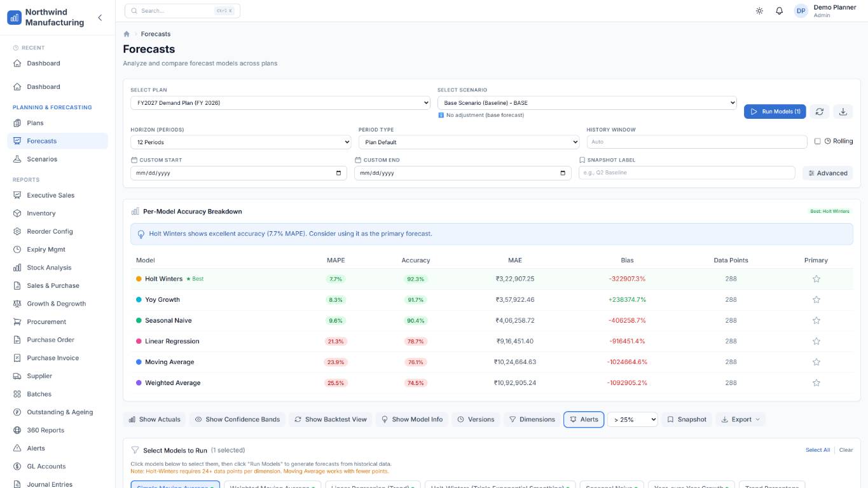This screenshot has width=868, height=488.
Task: Click Run Models (1) button
Action: (x=775, y=112)
